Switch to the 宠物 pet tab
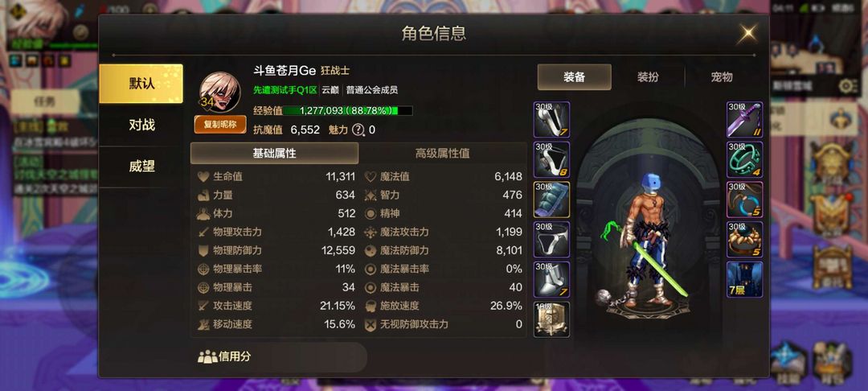Image resolution: width=868 pixels, height=391 pixels. point(721,77)
